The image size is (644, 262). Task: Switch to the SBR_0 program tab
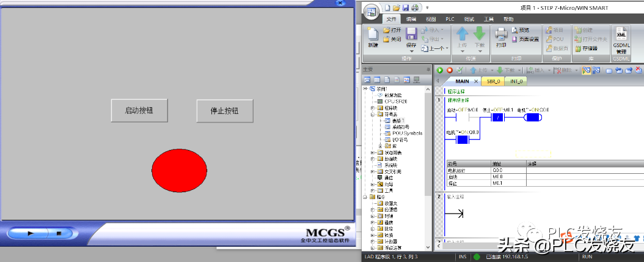click(x=492, y=81)
